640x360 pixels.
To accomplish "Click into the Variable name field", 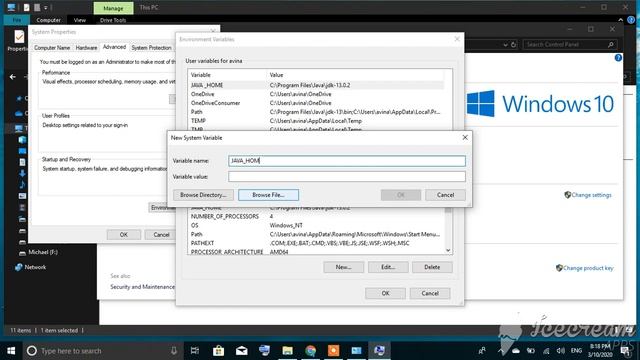I will (x=347, y=161).
